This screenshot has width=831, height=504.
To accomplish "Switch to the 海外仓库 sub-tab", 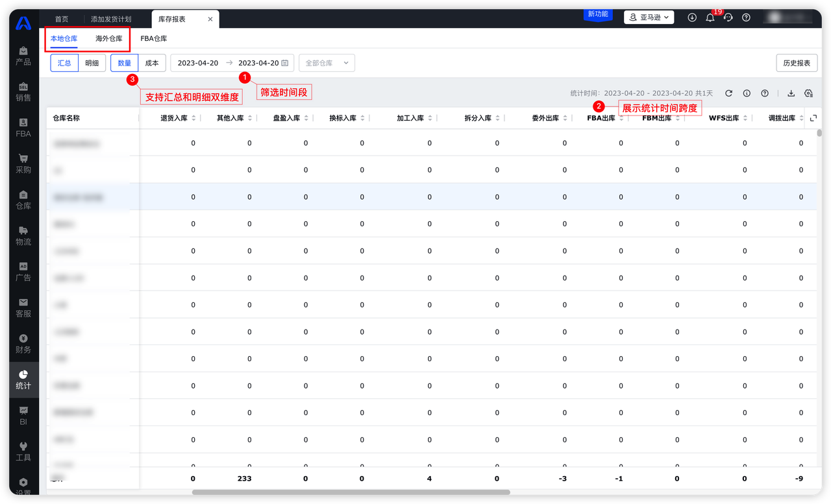I will point(109,39).
